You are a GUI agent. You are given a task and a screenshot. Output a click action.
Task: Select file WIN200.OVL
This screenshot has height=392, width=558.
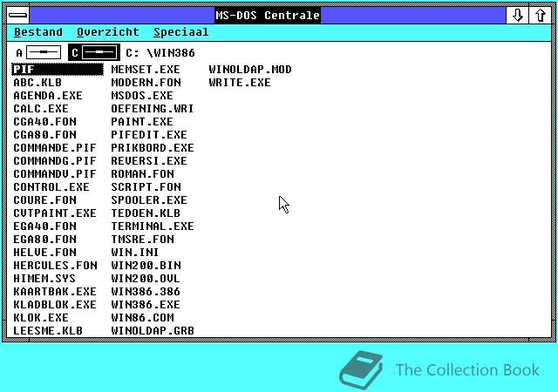click(146, 279)
